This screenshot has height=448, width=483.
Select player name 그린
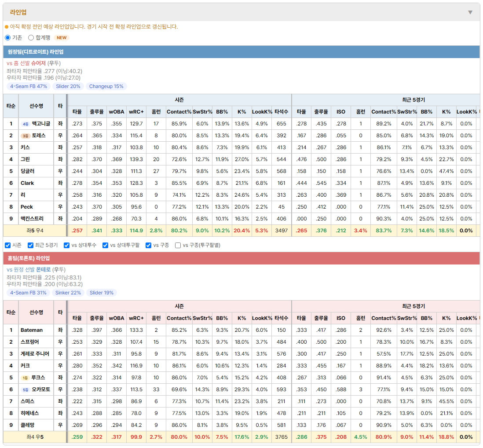[25, 159]
